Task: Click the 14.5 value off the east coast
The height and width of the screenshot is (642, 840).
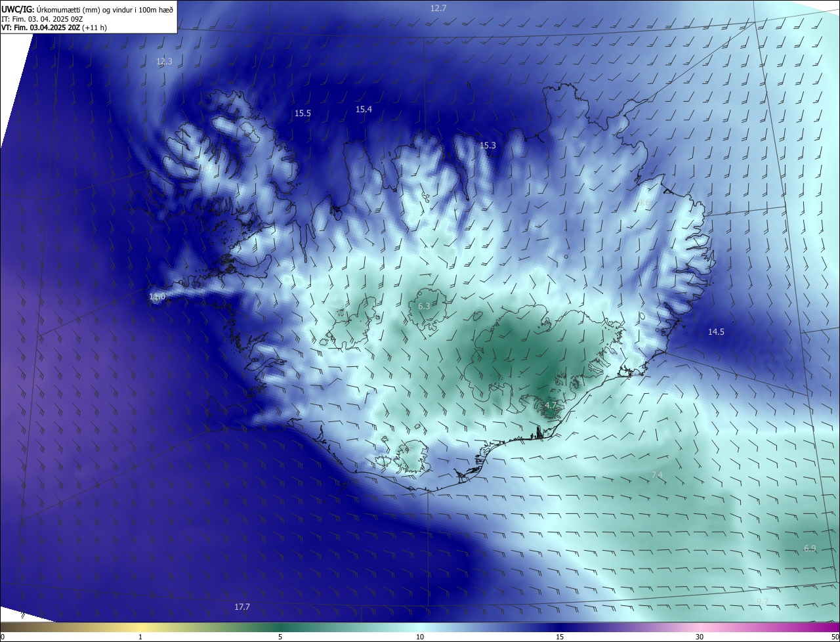Action: (716, 332)
